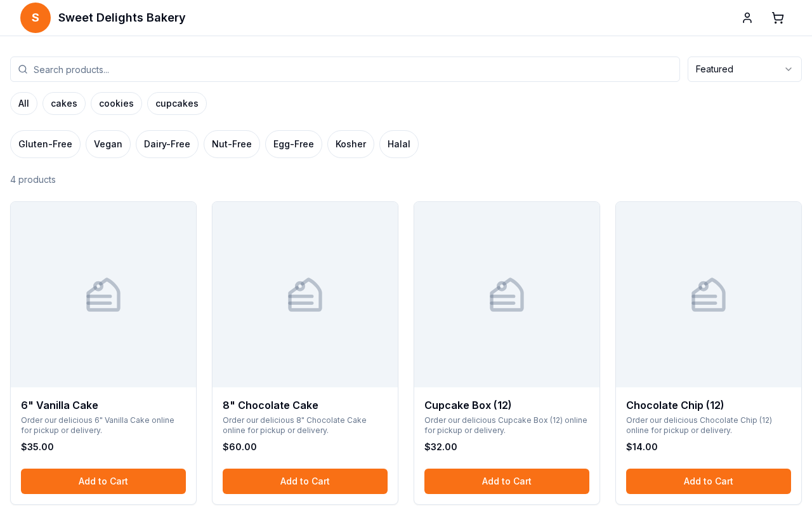Toggle the Gluten-Free dietary filter
This screenshot has height=508, width=812.
click(44, 144)
